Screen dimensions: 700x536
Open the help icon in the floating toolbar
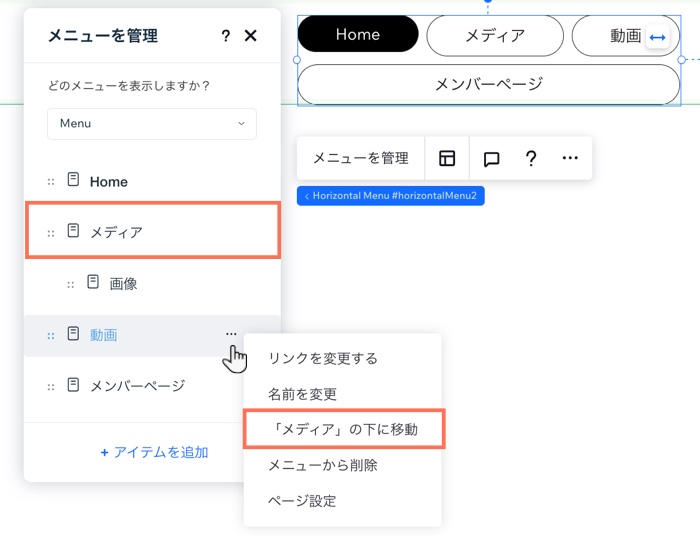(x=531, y=158)
